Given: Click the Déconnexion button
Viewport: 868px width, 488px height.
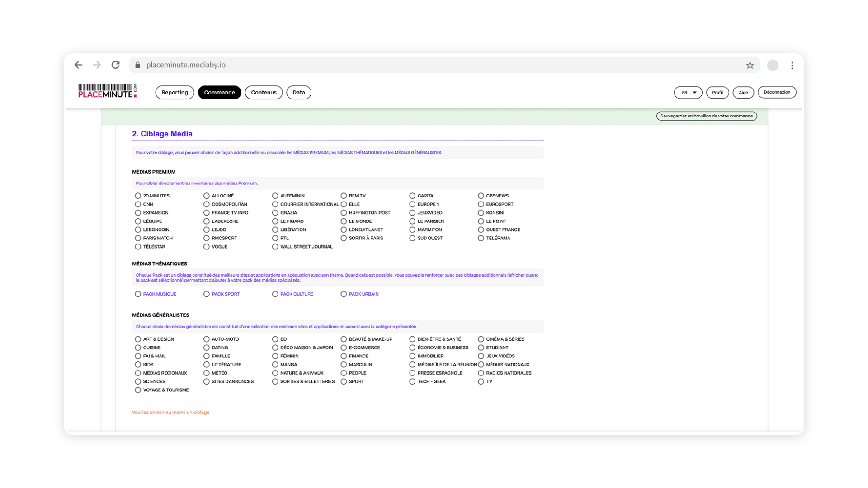Looking at the screenshot, I should [777, 92].
